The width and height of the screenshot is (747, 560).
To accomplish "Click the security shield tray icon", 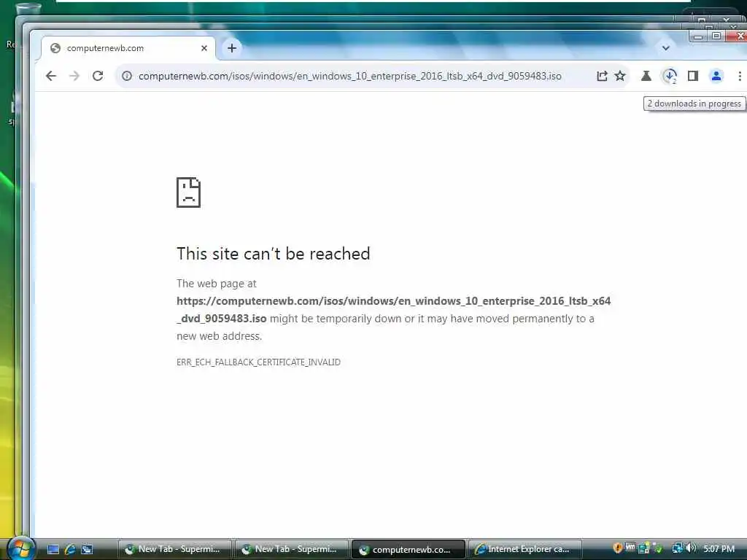I will 617,548.
